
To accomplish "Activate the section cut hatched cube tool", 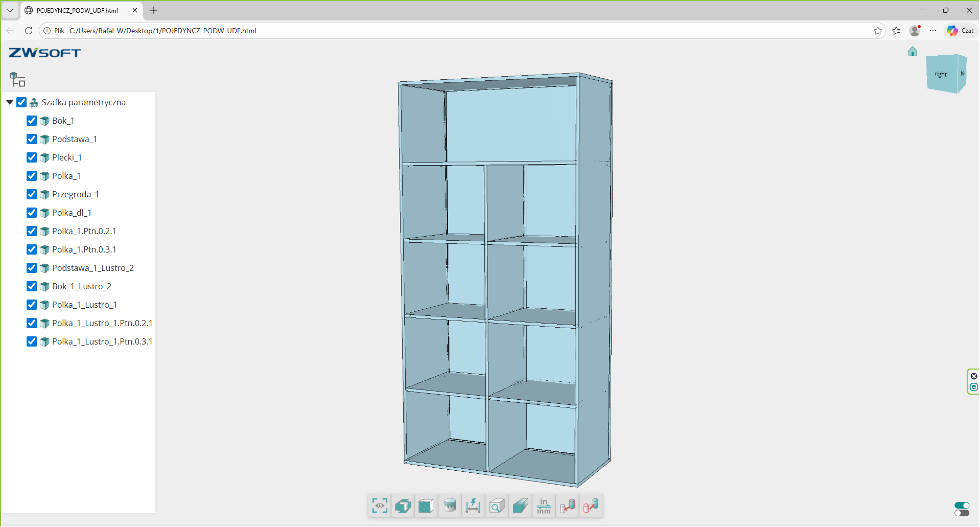I will coord(426,506).
